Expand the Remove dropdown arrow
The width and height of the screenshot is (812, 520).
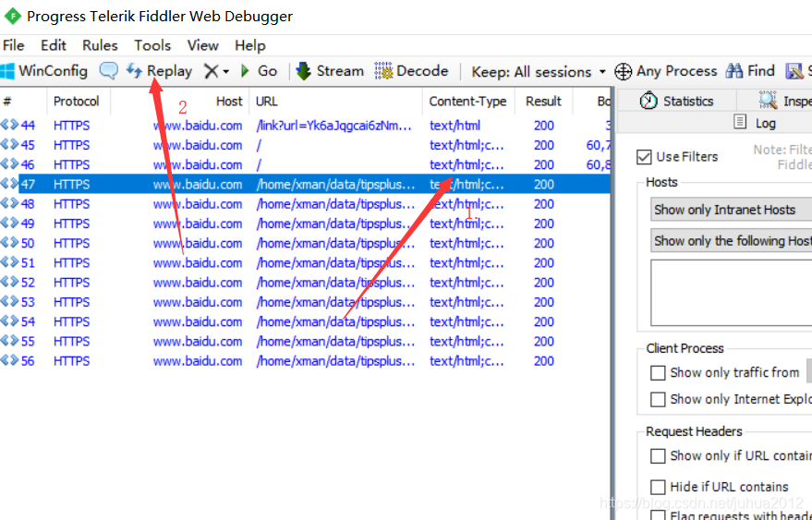pos(226,71)
